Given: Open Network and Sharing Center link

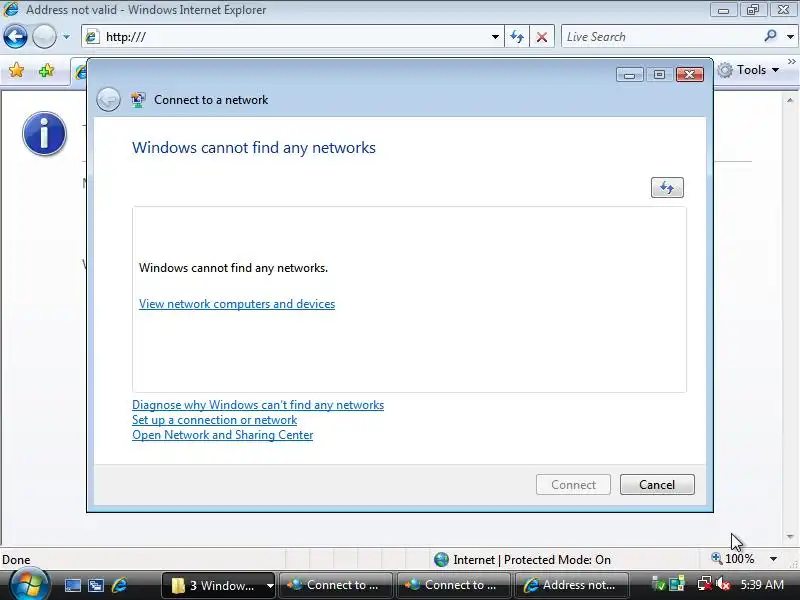Looking at the screenshot, I should (x=222, y=435).
